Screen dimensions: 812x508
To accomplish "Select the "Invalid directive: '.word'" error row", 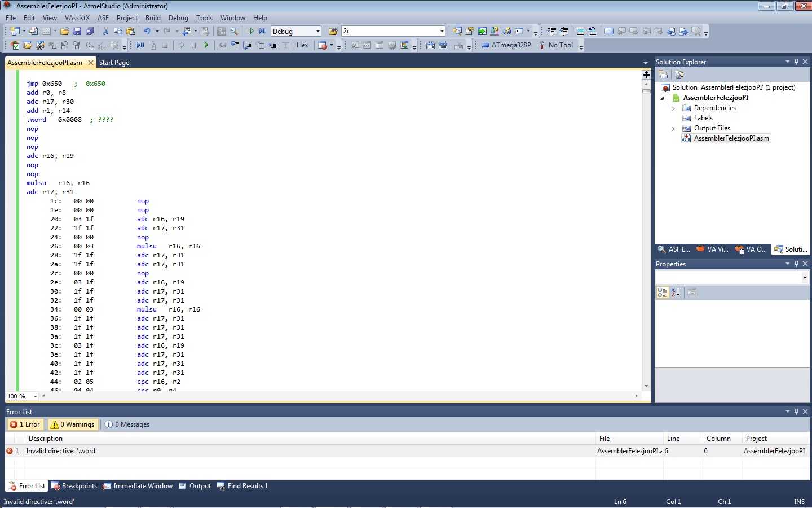I will 407,451.
